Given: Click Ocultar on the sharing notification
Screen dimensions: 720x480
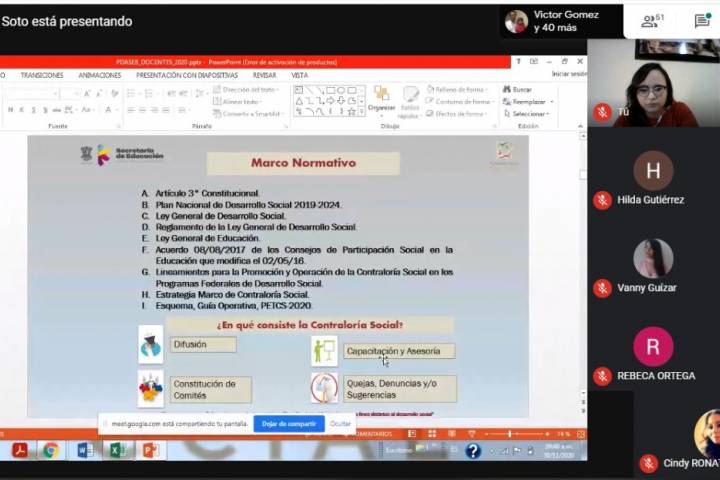Looking at the screenshot, I should [341, 424].
